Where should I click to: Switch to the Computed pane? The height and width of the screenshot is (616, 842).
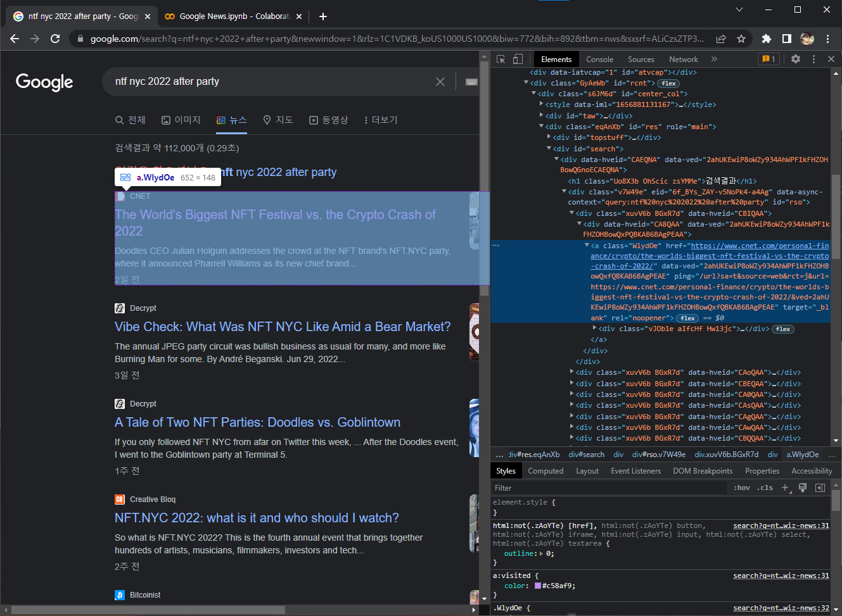(545, 471)
